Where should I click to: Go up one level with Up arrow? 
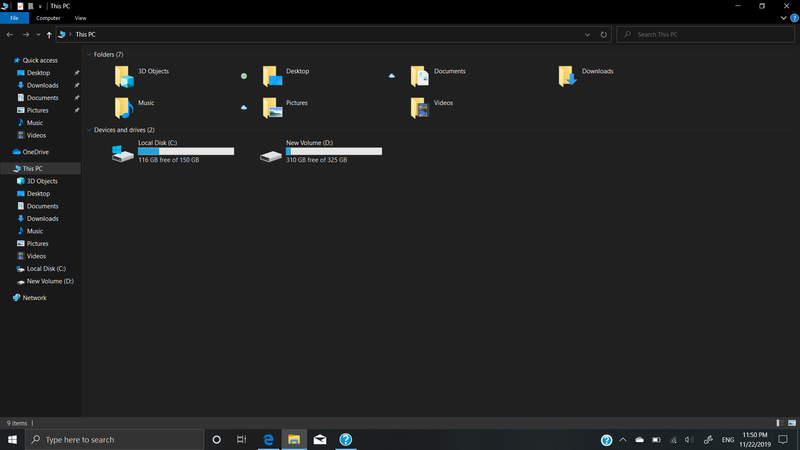49,35
